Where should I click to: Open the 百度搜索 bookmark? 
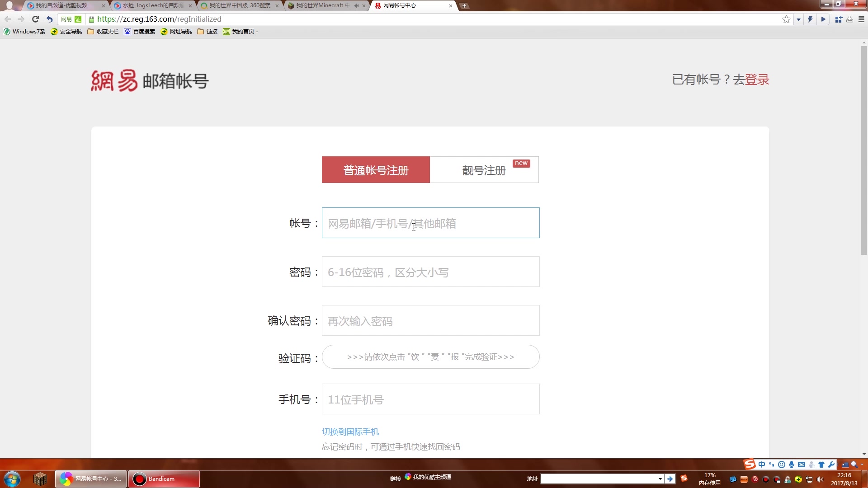pos(139,31)
